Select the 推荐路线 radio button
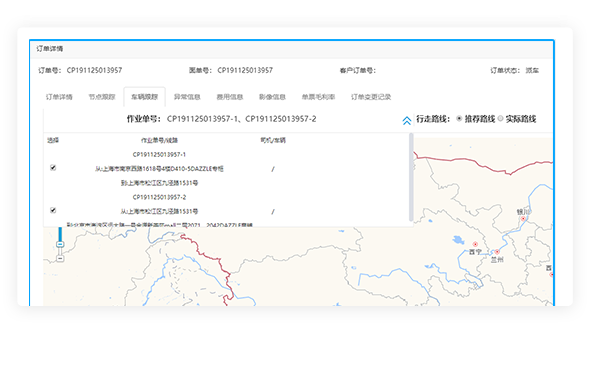591x379 pixels. (459, 119)
